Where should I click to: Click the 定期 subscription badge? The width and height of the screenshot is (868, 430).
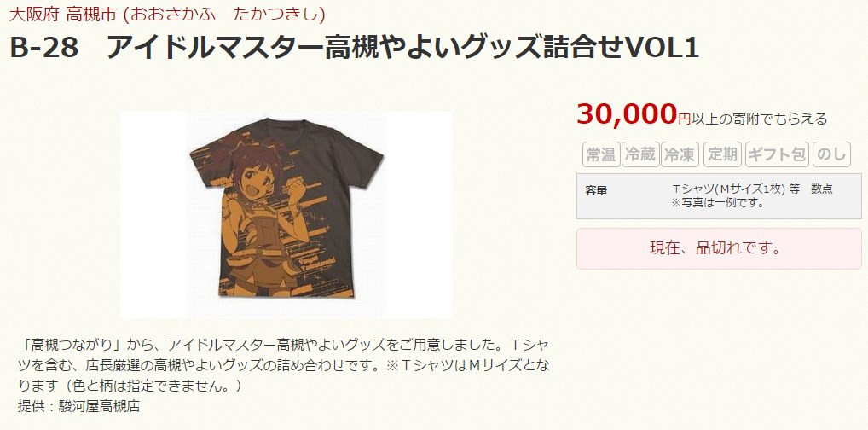click(722, 154)
